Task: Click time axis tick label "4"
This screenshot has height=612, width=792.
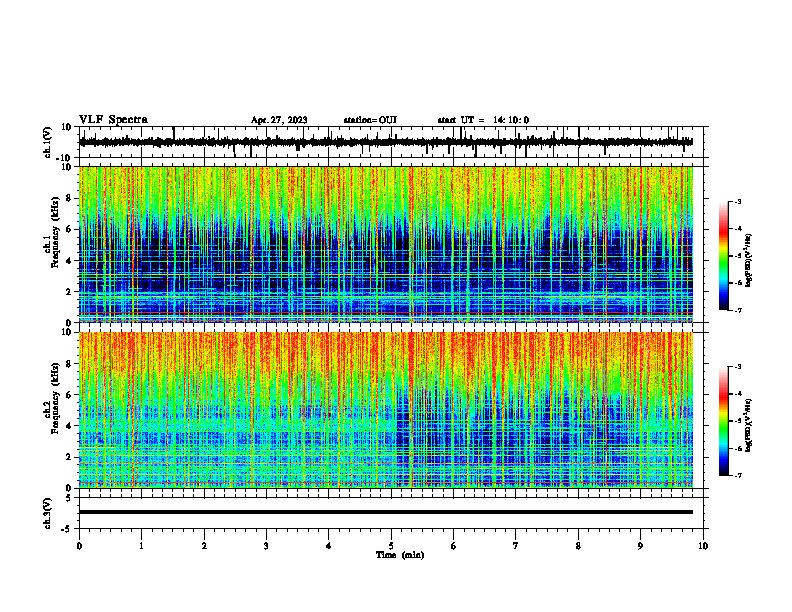Action: (x=329, y=546)
